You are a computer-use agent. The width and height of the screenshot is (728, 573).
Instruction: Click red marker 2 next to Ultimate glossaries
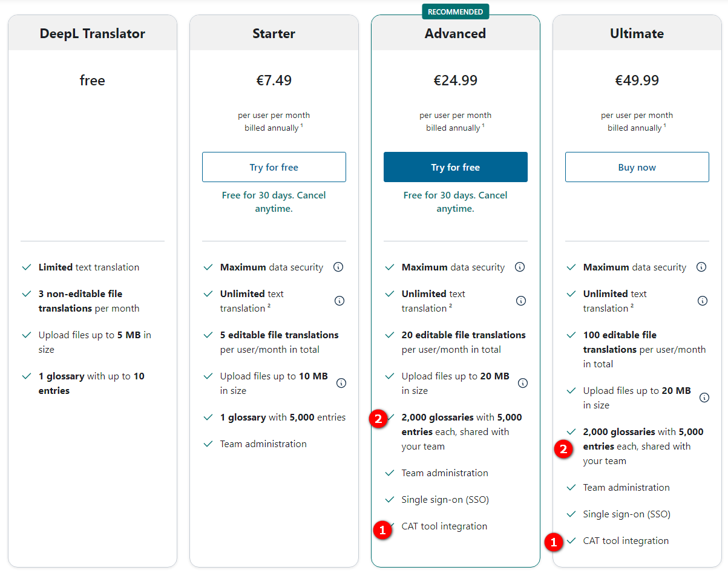[564, 450]
